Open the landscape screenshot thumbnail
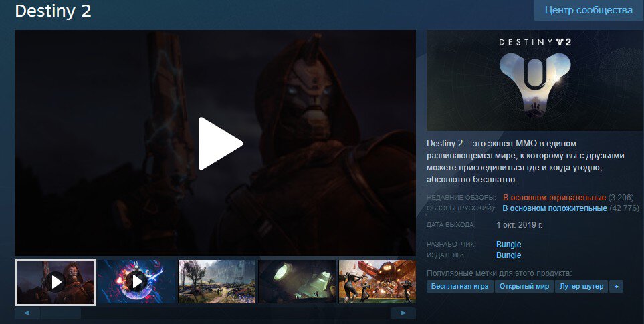 (217, 282)
